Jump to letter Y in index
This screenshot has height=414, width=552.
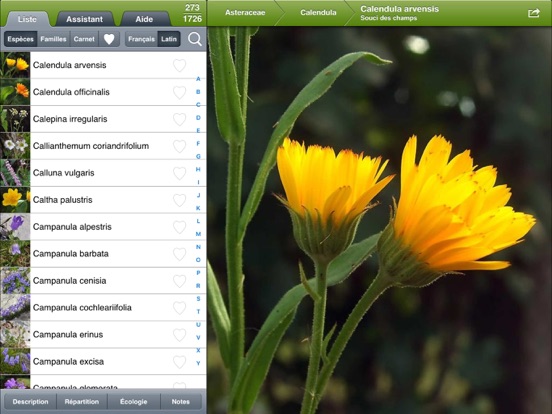tap(198, 363)
